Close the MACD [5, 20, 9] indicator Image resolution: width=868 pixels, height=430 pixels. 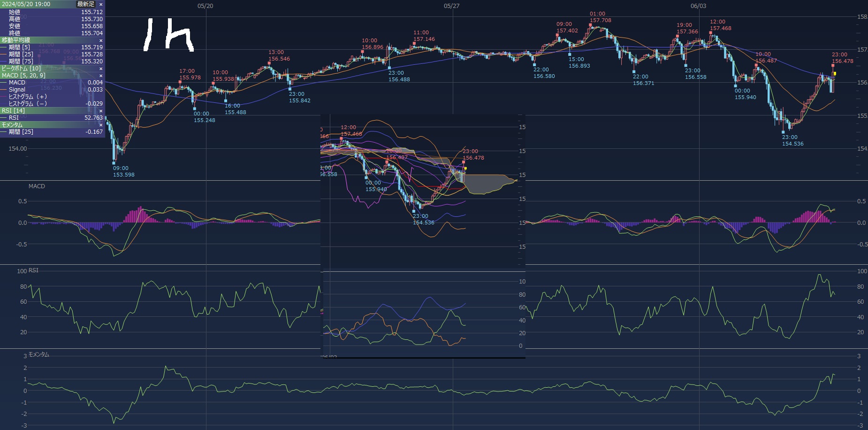point(101,76)
